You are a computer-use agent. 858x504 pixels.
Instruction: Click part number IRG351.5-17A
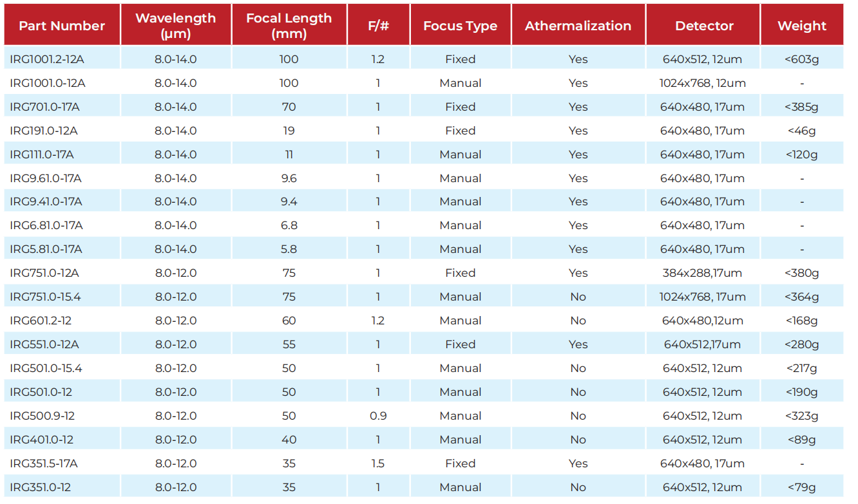44,463
